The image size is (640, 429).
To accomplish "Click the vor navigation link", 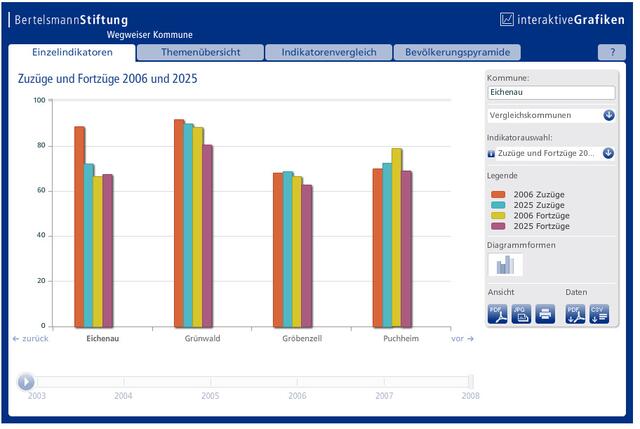I will pos(462,339).
